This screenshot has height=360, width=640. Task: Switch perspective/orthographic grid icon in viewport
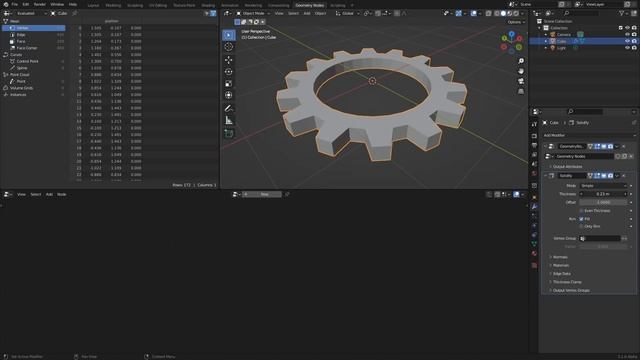(521, 91)
